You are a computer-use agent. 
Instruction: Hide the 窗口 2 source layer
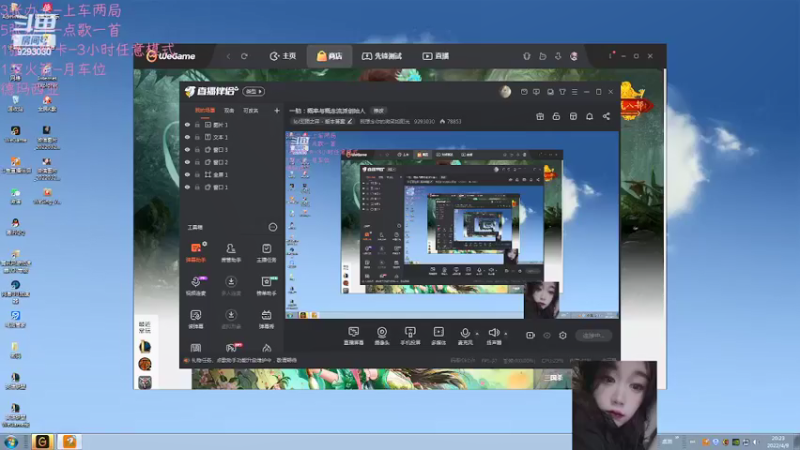tap(187, 162)
